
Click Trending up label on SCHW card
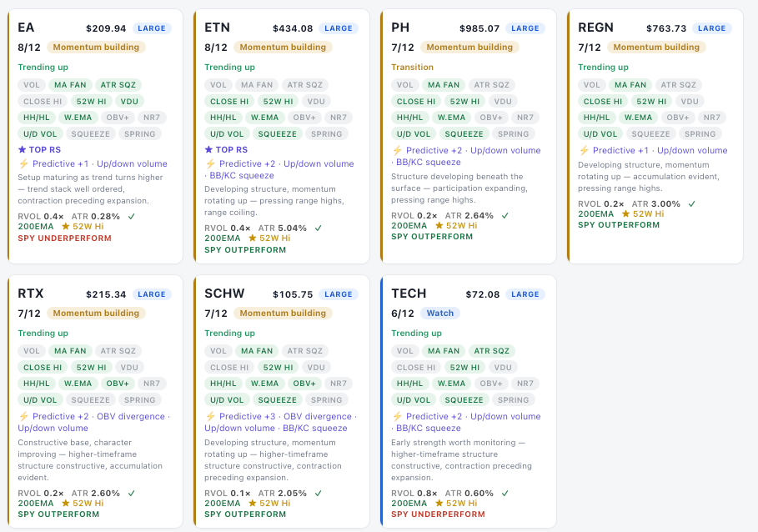click(229, 334)
